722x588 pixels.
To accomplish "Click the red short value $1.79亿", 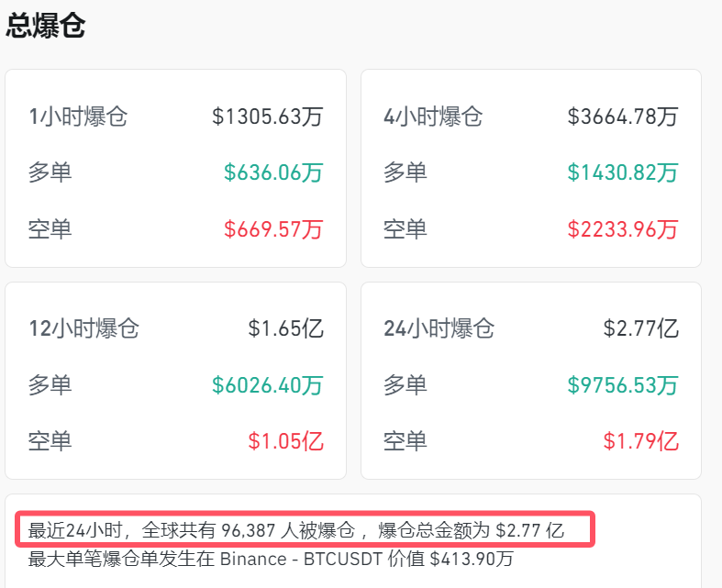I will tap(640, 441).
